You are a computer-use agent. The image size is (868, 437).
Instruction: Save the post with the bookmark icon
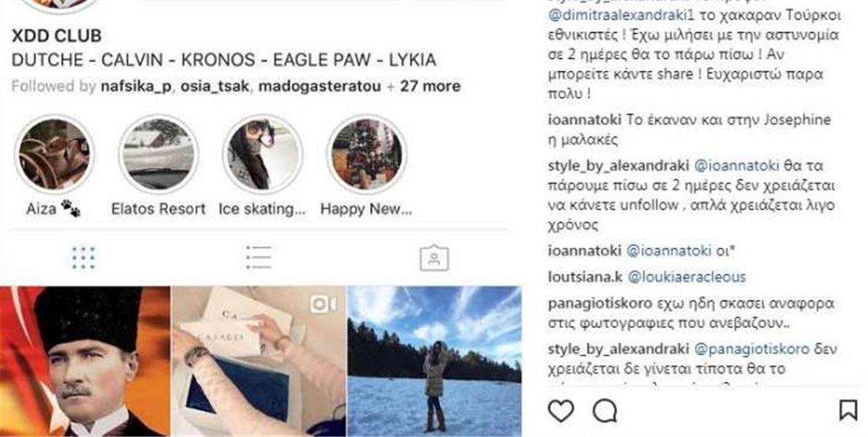(x=847, y=411)
